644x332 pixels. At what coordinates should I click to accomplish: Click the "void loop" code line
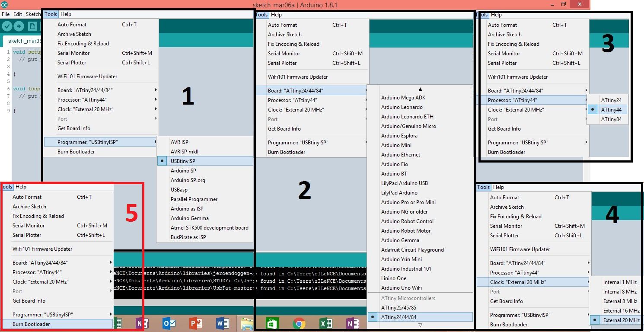click(26, 89)
